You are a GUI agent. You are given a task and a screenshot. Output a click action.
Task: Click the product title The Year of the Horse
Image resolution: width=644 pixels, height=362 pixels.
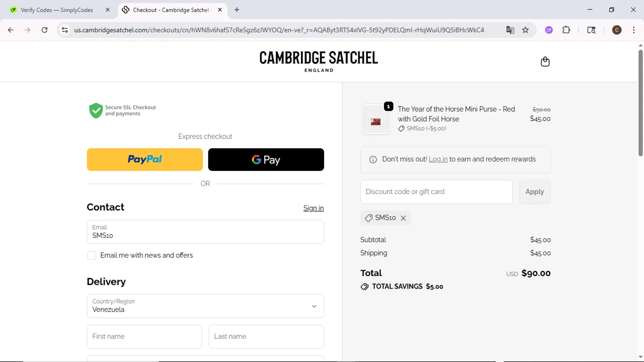(456, 114)
